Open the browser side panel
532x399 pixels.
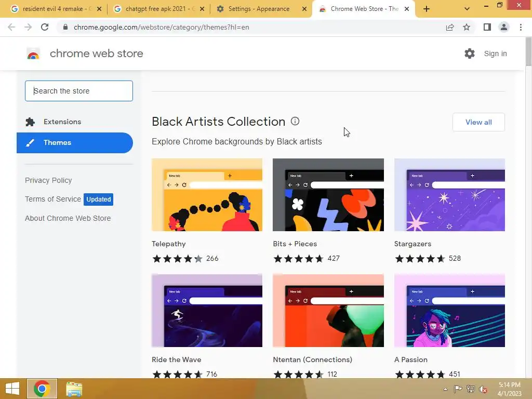[487, 27]
